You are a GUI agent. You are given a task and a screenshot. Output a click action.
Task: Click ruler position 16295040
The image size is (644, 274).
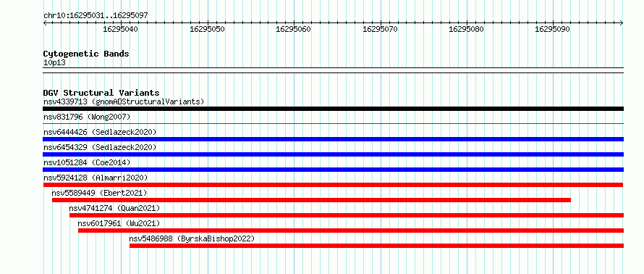click(x=121, y=29)
